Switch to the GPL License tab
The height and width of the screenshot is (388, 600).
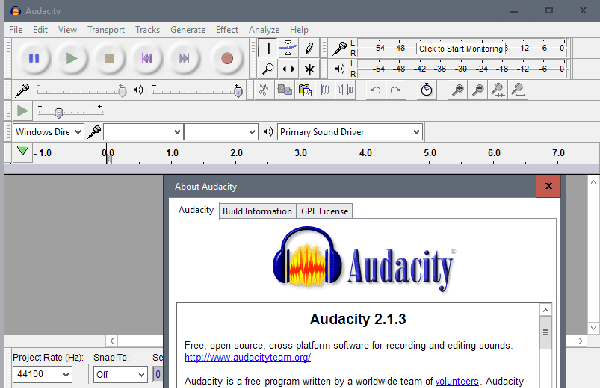[x=324, y=211]
